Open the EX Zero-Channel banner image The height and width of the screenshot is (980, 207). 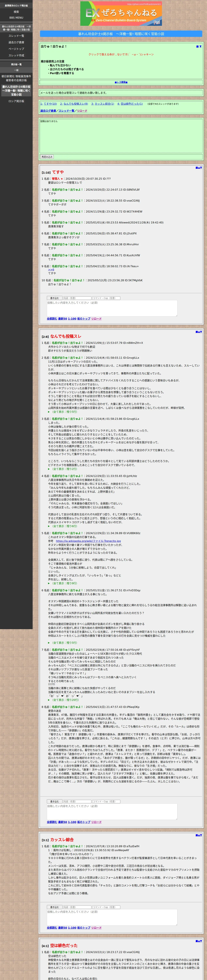(x=121, y=14)
